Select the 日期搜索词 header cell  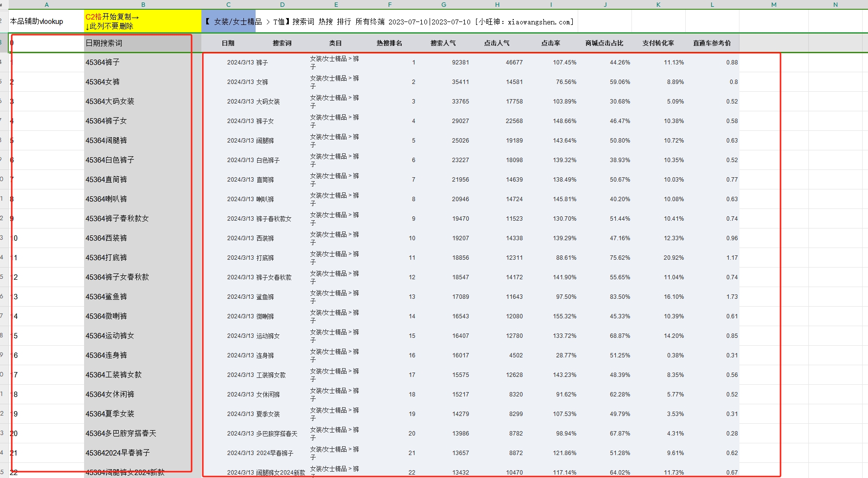(143, 43)
